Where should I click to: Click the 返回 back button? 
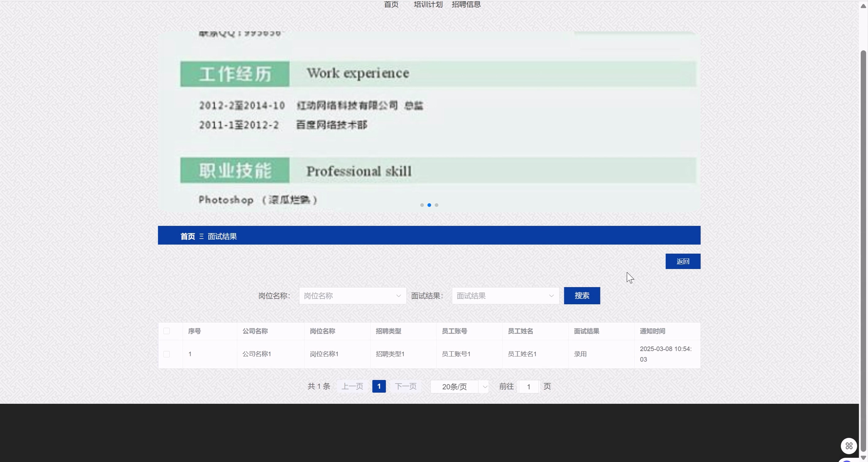coord(683,261)
